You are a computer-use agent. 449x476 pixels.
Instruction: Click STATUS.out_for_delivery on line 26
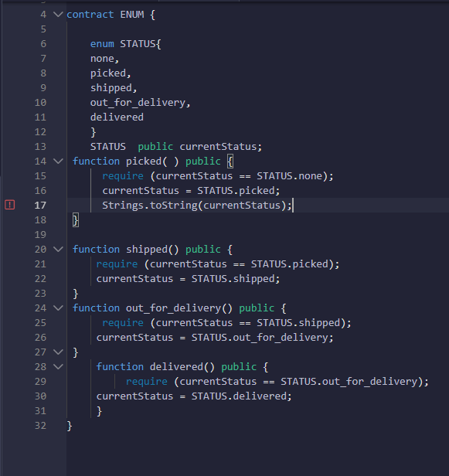point(260,338)
